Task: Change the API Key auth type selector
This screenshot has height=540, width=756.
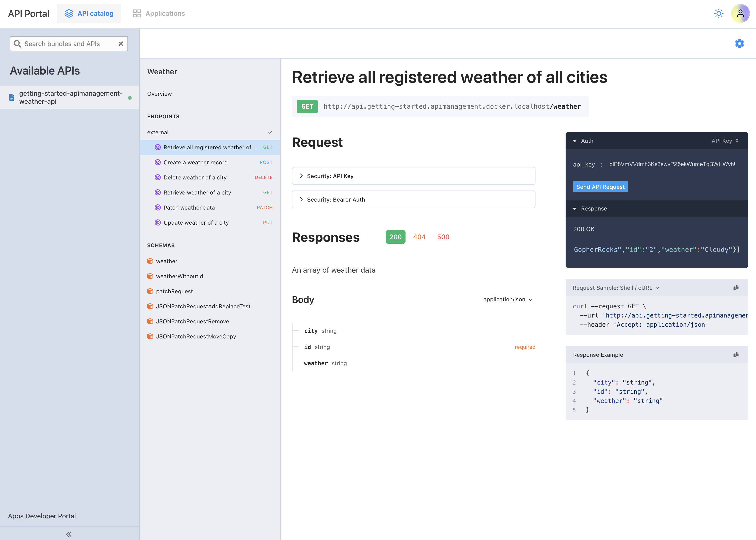Action: pyautogui.click(x=725, y=141)
